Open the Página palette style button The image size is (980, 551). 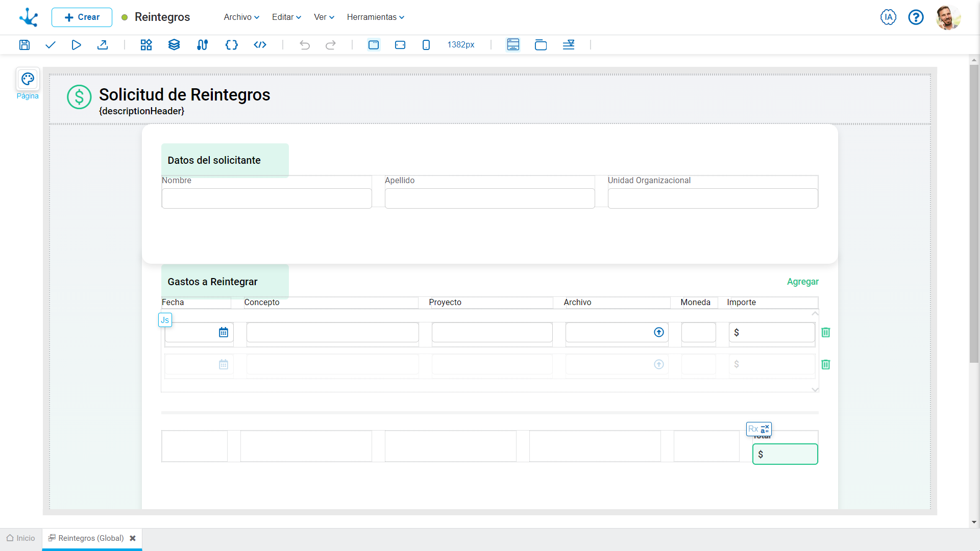pos(28,80)
